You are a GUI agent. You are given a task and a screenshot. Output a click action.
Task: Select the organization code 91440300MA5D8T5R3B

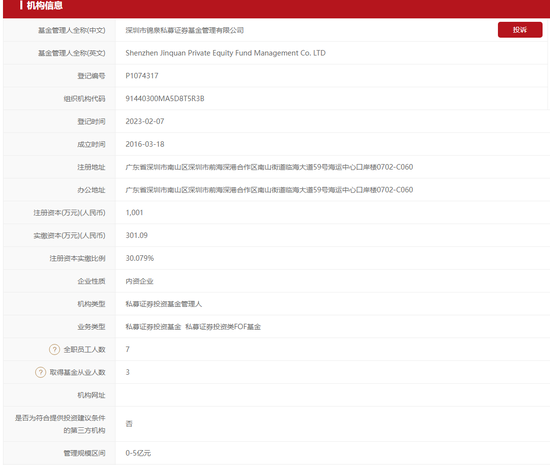[165, 99]
